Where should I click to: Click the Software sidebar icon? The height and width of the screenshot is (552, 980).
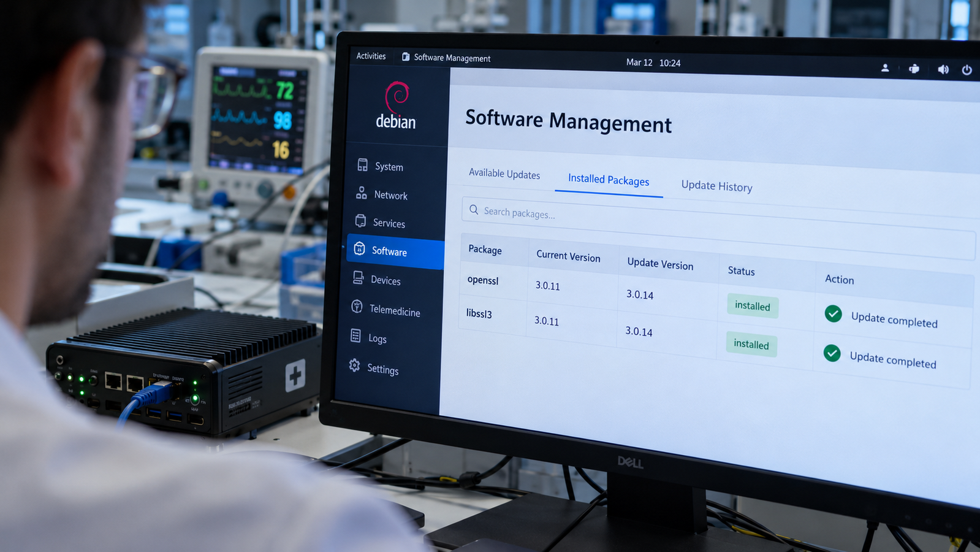tap(359, 248)
